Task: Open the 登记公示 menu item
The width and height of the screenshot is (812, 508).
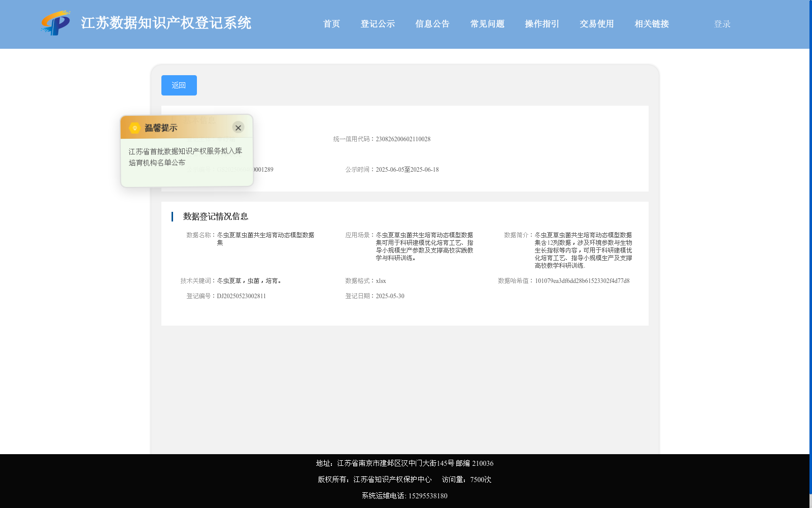Action: (x=378, y=24)
